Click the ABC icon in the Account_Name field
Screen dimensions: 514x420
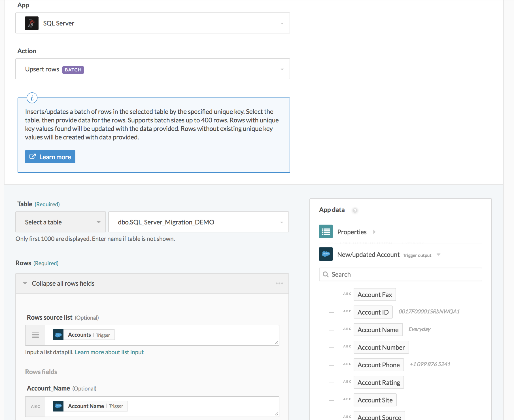point(35,406)
